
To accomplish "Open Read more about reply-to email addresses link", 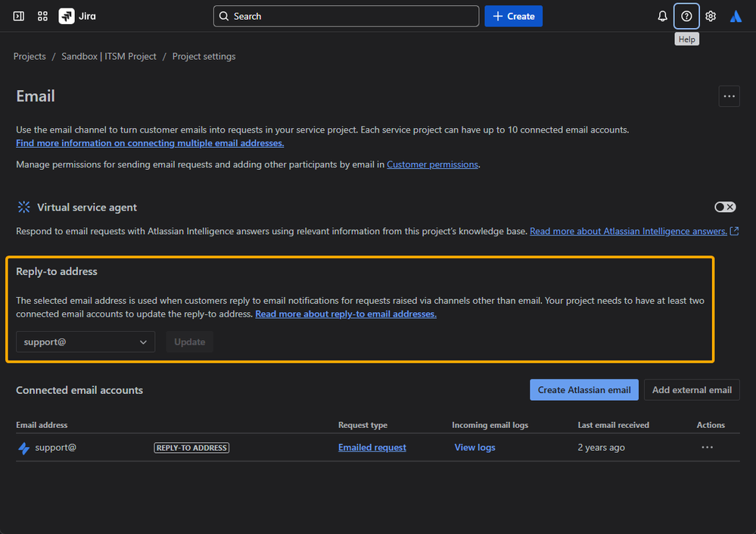I will pos(346,314).
